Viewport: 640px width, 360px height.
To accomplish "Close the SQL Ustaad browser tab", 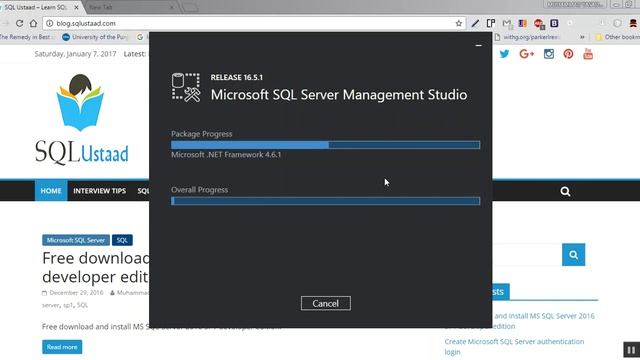I will pyautogui.click(x=76, y=7).
